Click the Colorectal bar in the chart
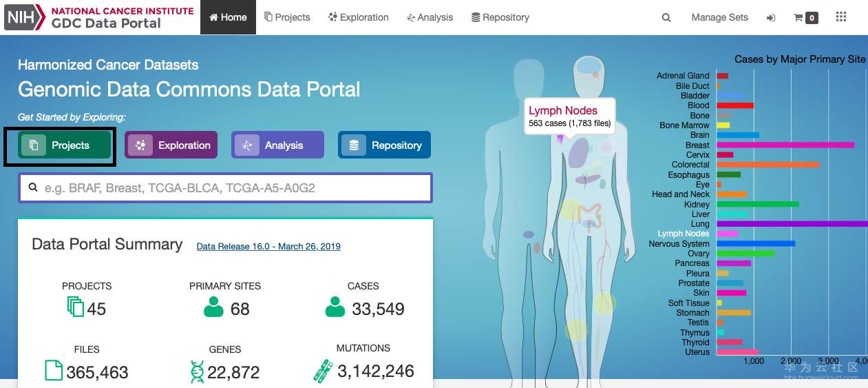Screen dimensions: 868x388 point(768,165)
